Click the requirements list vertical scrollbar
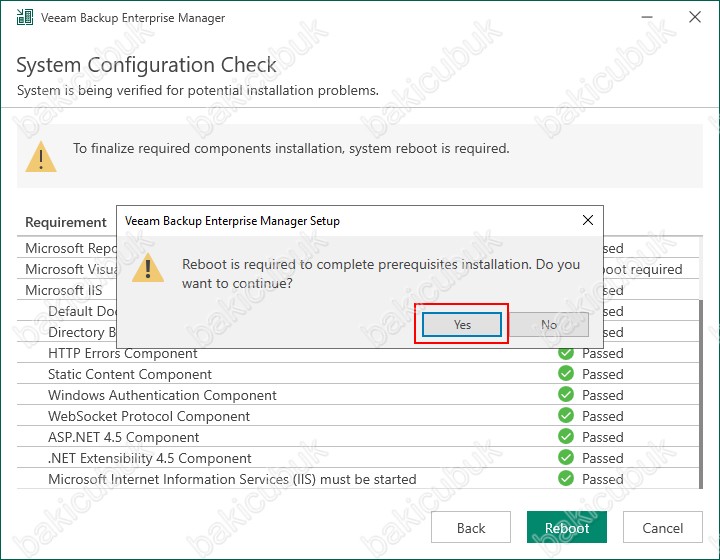This screenshot has width=720, height=560. pos(701,394)
